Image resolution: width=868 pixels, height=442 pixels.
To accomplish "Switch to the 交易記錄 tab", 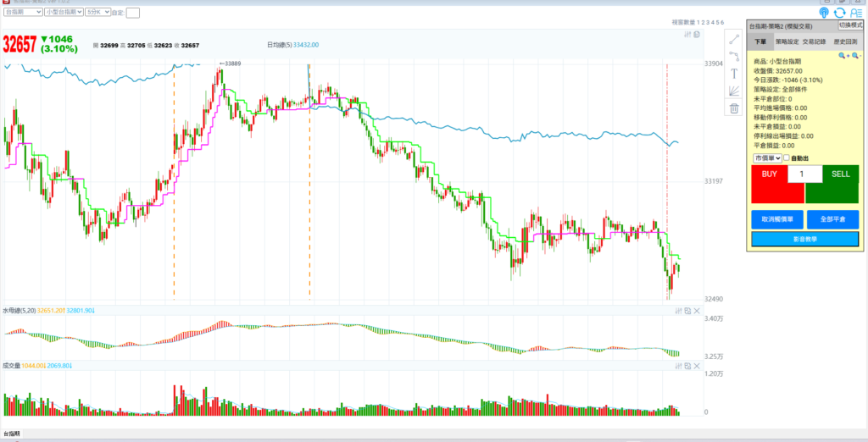I will [814, 41].
